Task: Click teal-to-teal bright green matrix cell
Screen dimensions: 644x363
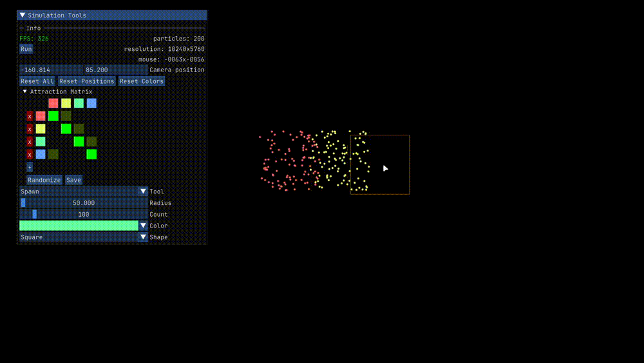Action: pyautogui.click(x=79, y=142)
